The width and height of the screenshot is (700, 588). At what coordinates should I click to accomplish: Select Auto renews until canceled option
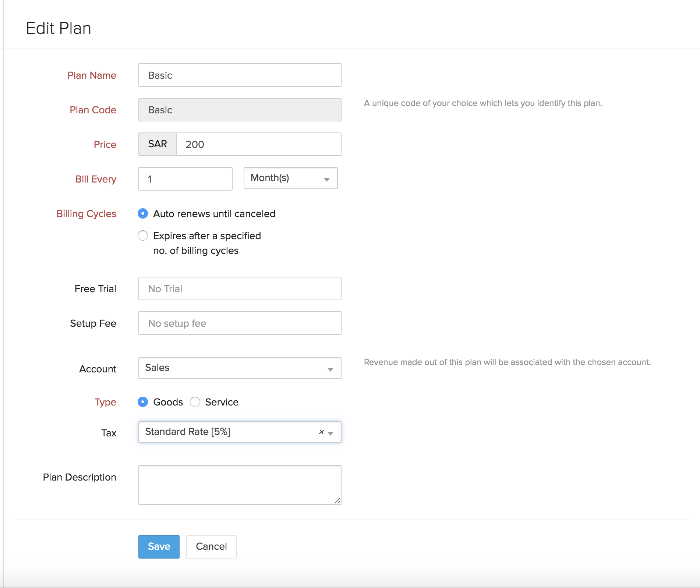point(143,214)
